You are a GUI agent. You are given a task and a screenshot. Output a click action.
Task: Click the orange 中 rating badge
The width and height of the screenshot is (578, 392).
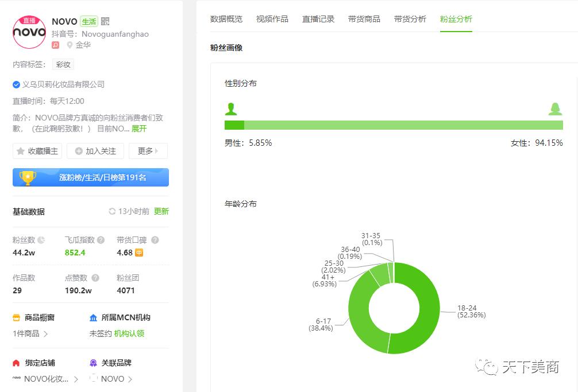coord(139,253)
